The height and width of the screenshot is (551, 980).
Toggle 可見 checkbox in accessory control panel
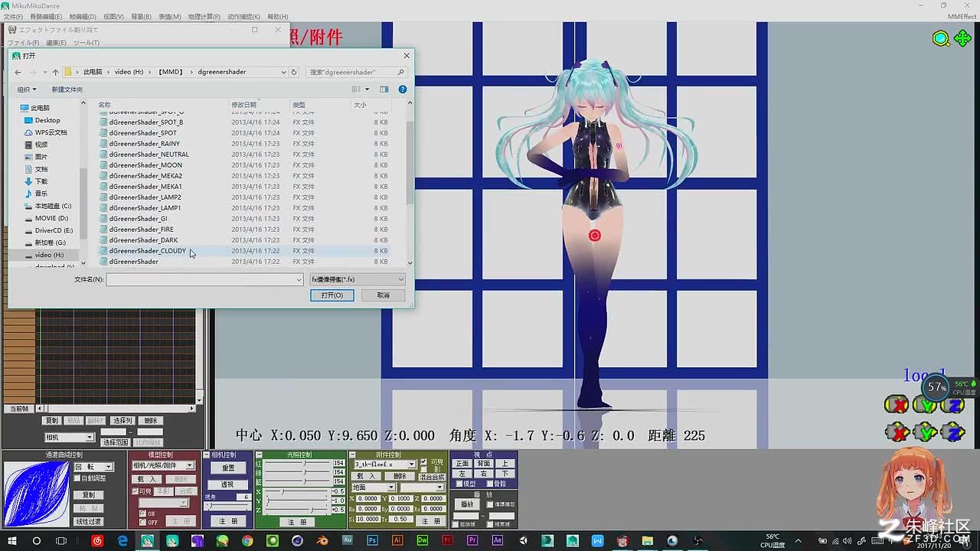(x=424, y=461)
